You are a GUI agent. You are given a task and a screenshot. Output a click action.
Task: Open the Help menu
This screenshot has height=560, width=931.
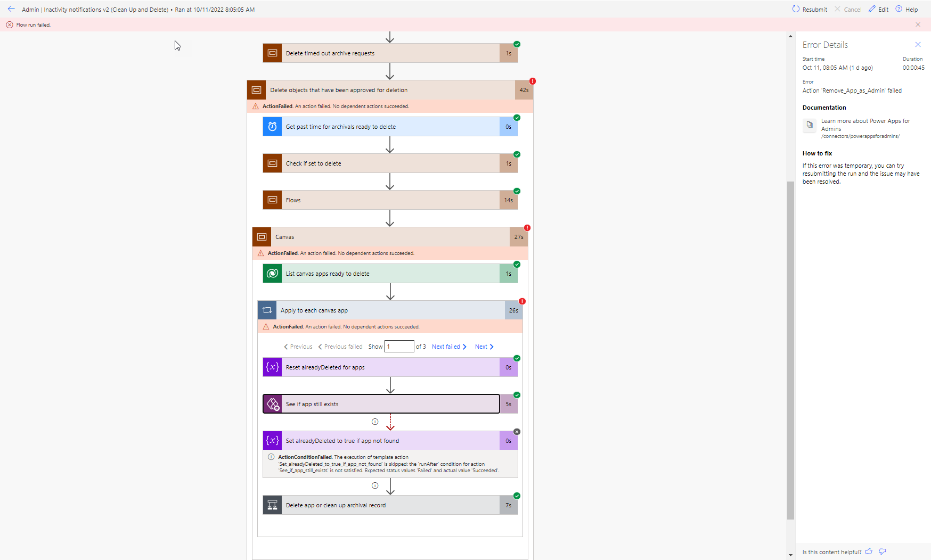[907, 9]
